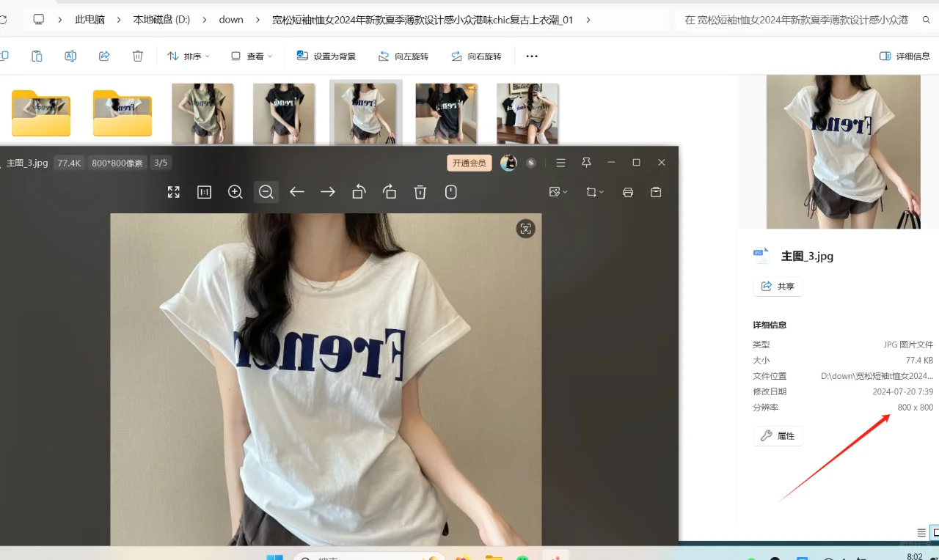Open the viewer hamburger menu
Viewport: 939px width, 560px height.
pos(560,163)
